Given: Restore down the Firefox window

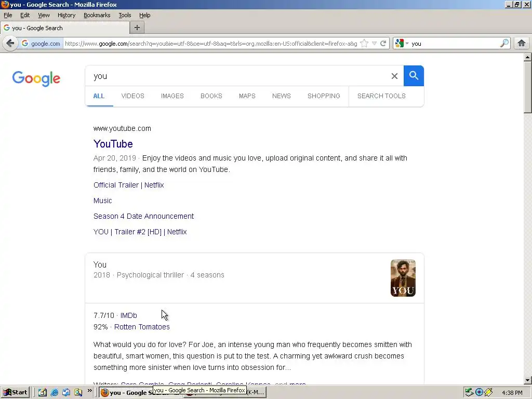Looking at the screenshot, I should point(517,4).
